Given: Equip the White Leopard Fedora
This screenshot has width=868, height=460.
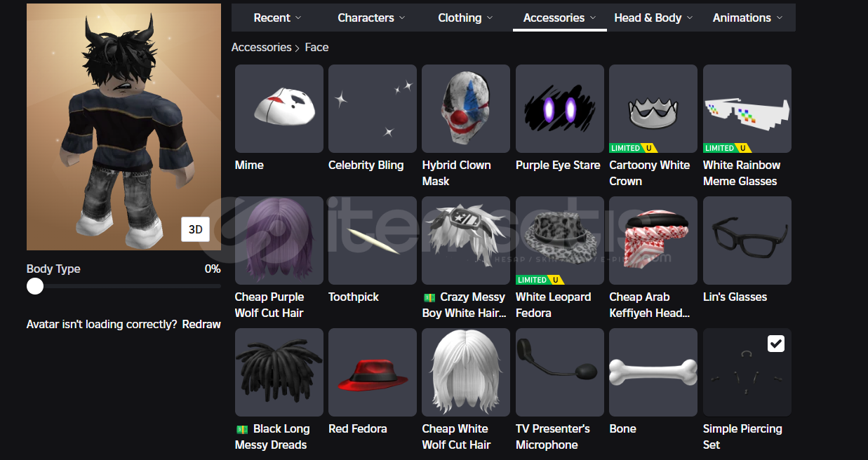Looking at the screenshot, I should [x=560, y=241].
